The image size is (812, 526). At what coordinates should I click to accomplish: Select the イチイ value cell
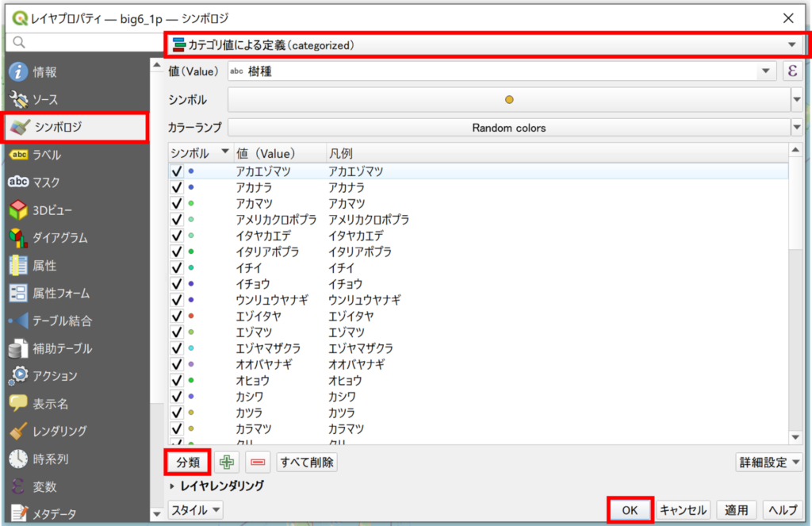(x=248, y=267)
